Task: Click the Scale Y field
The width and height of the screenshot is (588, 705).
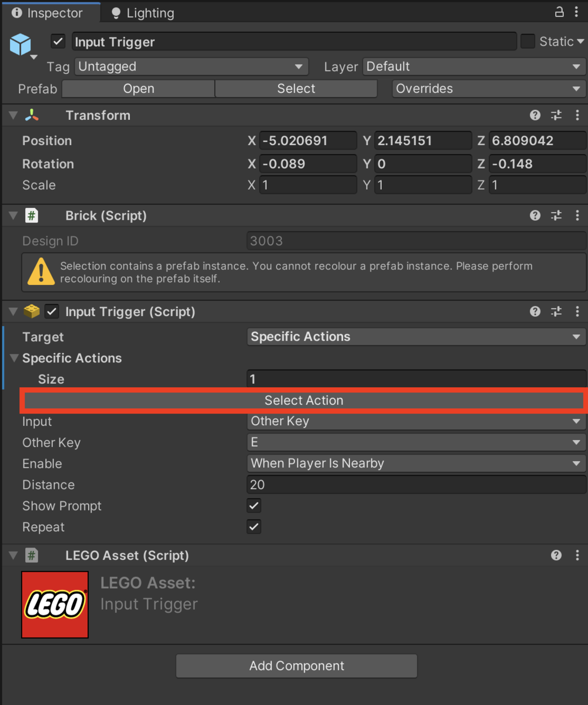Action: [423, 185]
